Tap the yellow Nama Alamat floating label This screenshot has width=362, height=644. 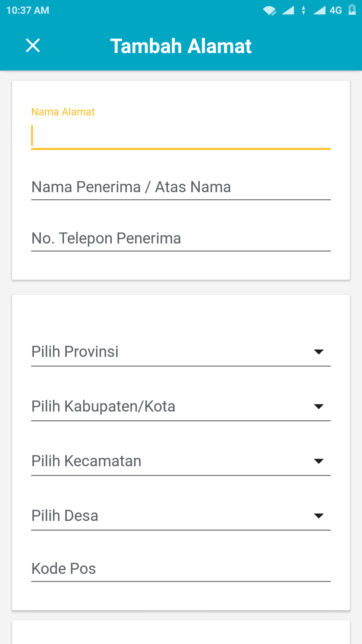[63, 112]
